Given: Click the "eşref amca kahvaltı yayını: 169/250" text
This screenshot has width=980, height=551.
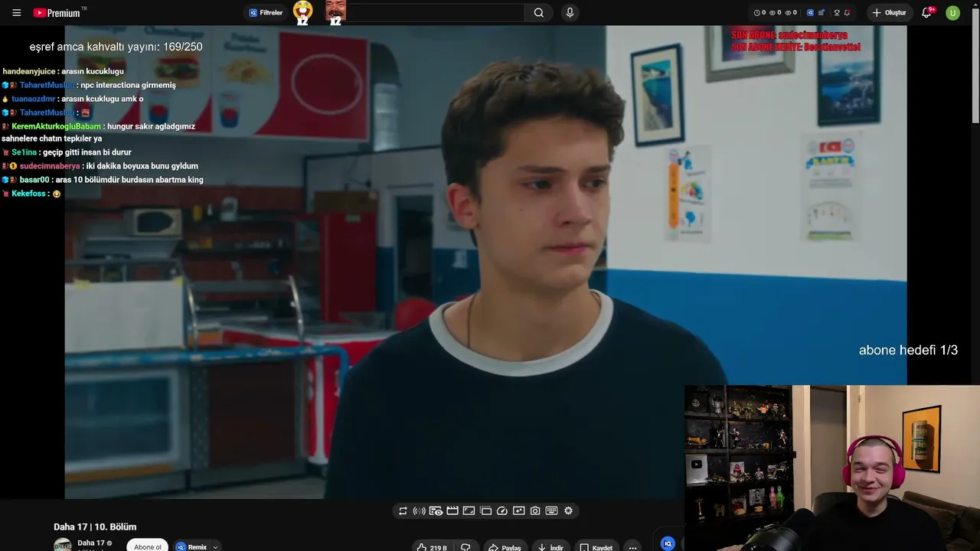Looking at the screenshot, I should coord(116,47).
